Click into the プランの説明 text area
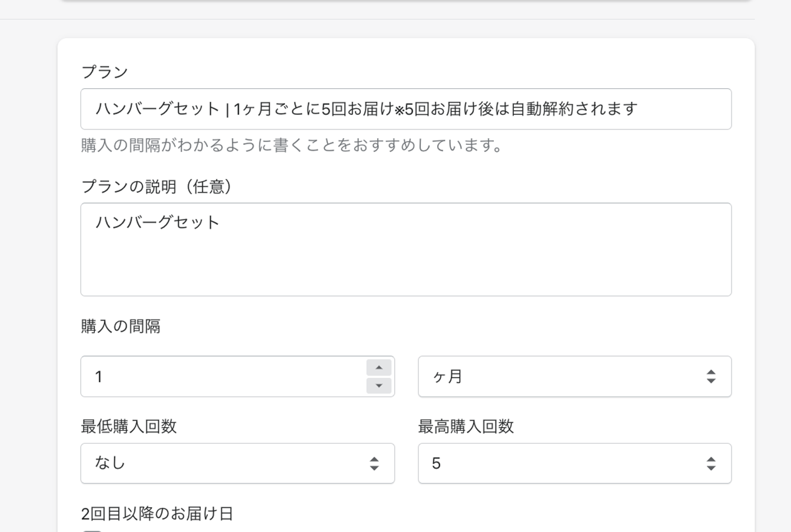 (406, 259)
